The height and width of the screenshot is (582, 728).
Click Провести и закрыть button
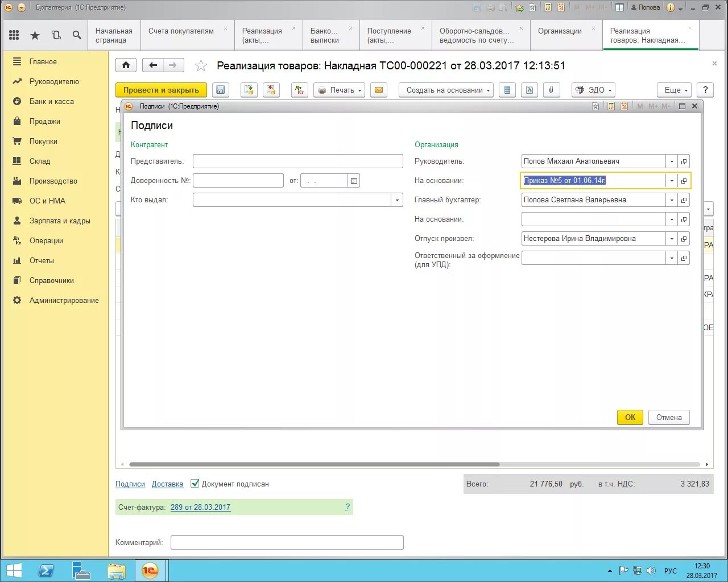(161, 90)
